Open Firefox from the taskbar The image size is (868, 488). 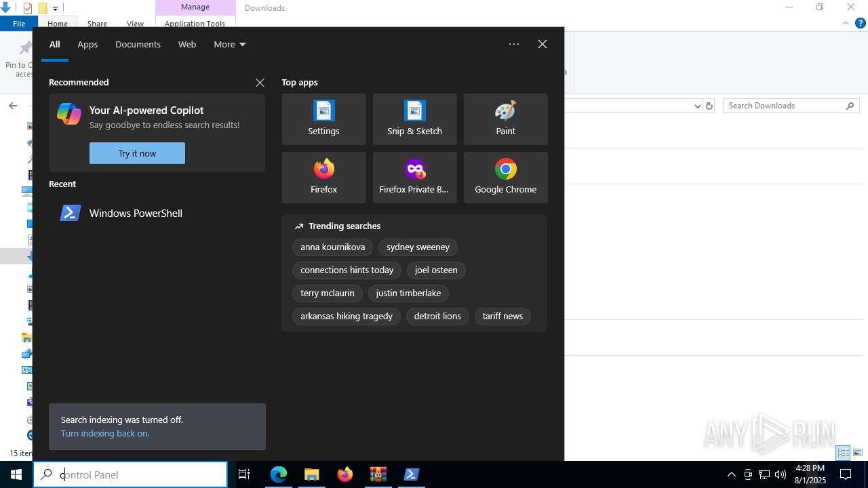click(x=345, y=474)
